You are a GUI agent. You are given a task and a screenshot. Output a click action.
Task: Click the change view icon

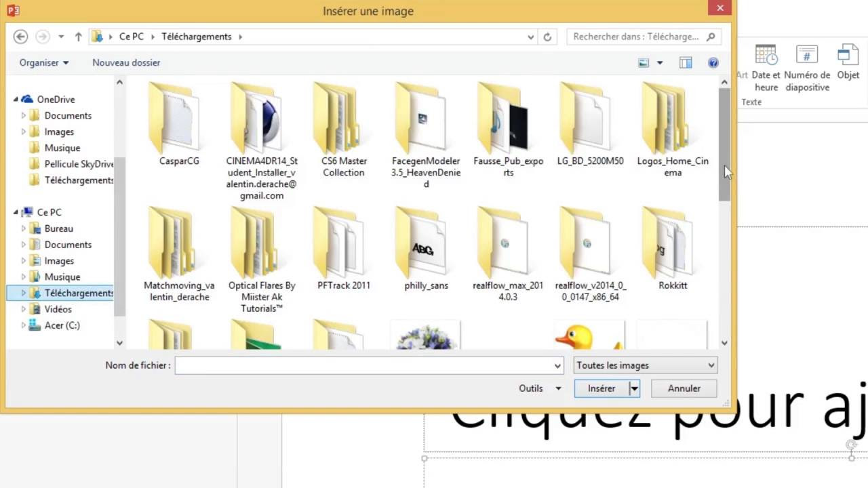pyautogui.click(x=644, y=63)
